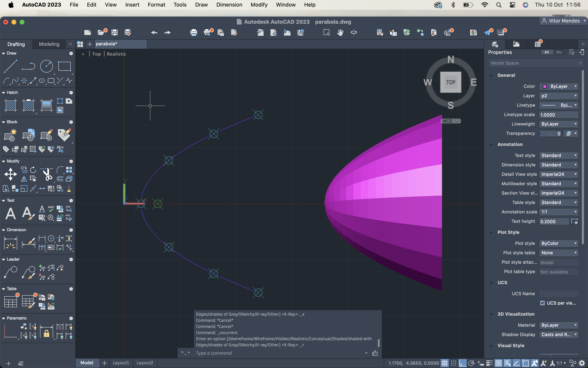Toggle ortho mode in status bar
This screenshot has height=368, width=588.
point(462,363)
